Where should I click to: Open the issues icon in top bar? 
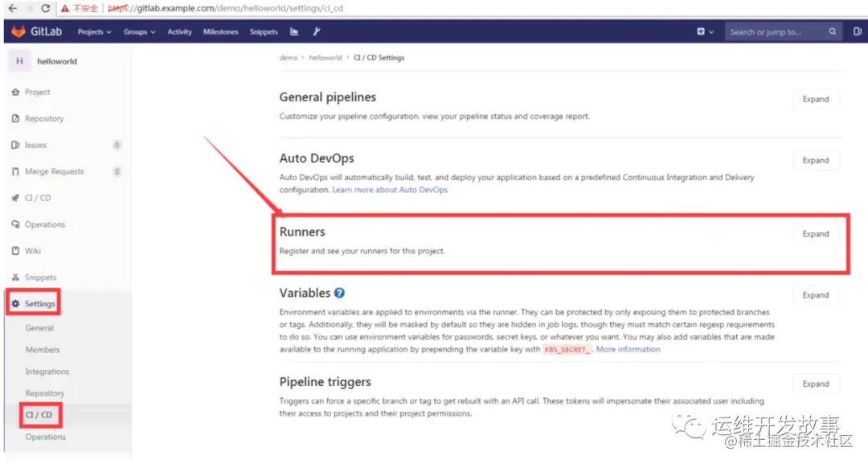point(857,31)
